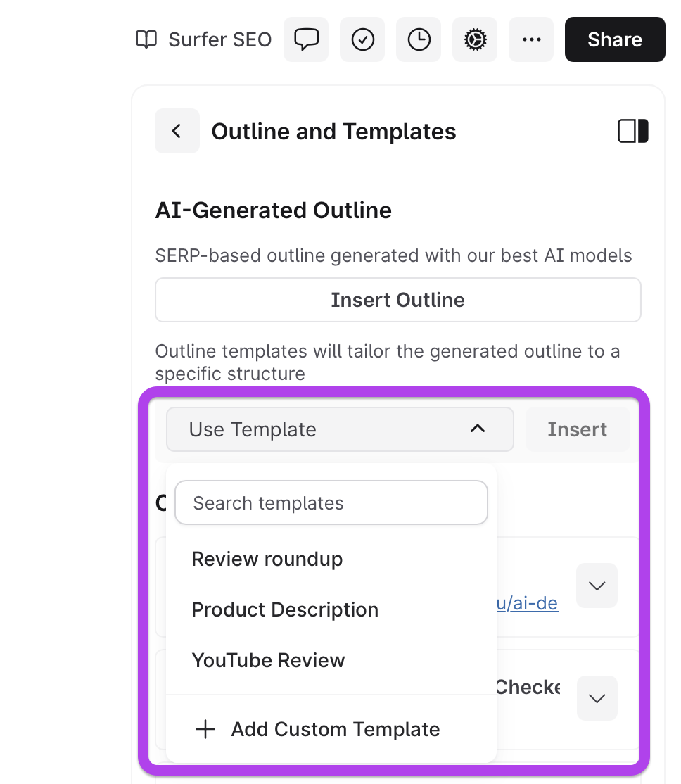Choose the Product Description template
Image resolution: width=681 pixels, height=784 pixels.
pos(285,609)
